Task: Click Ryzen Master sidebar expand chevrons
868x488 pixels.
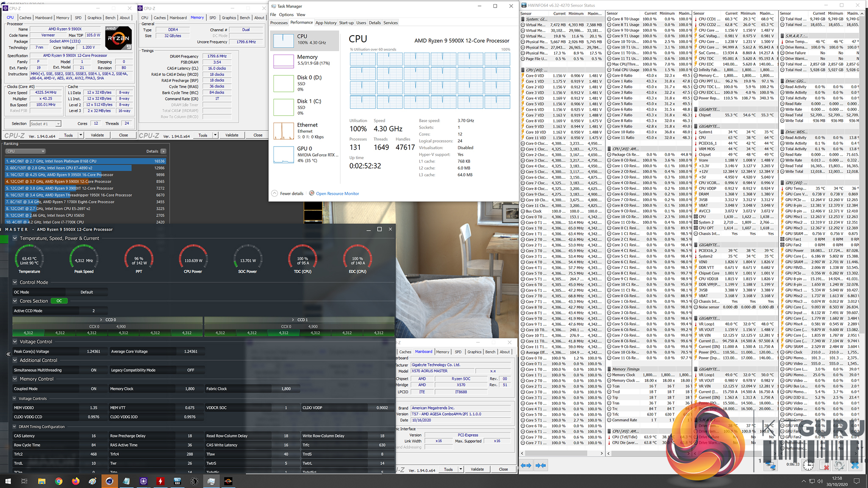Action: [8, 354]
